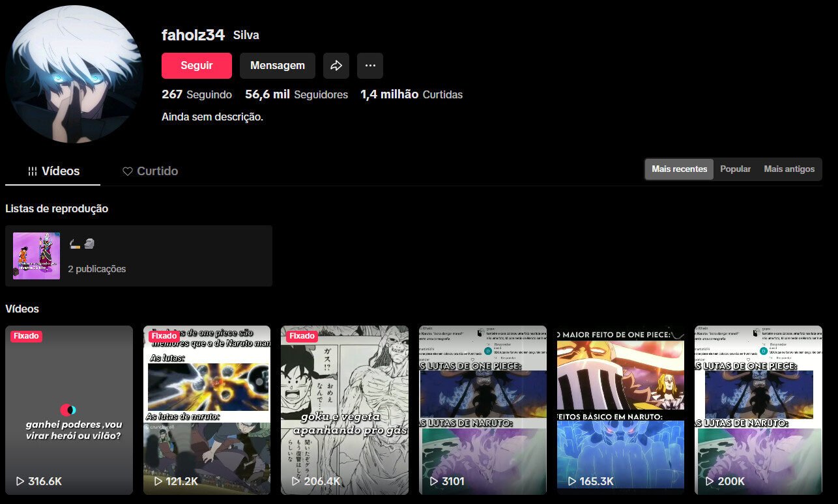
Task: Click the play icon on 316.6K video
Action: click(x=20, y=481)
